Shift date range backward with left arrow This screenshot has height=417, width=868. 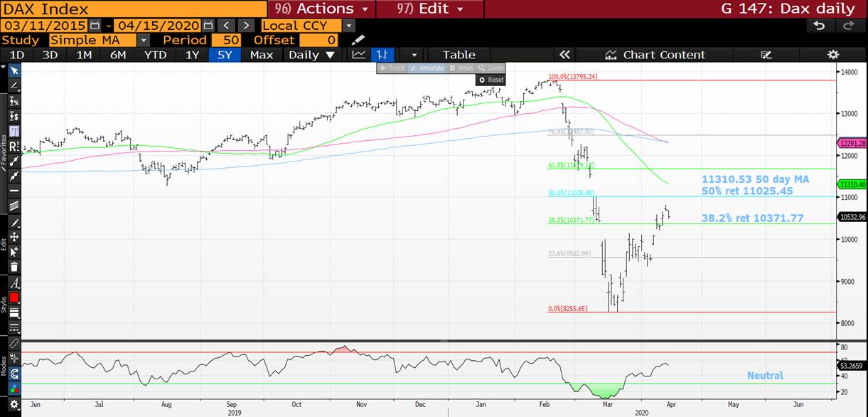(225, 26)
